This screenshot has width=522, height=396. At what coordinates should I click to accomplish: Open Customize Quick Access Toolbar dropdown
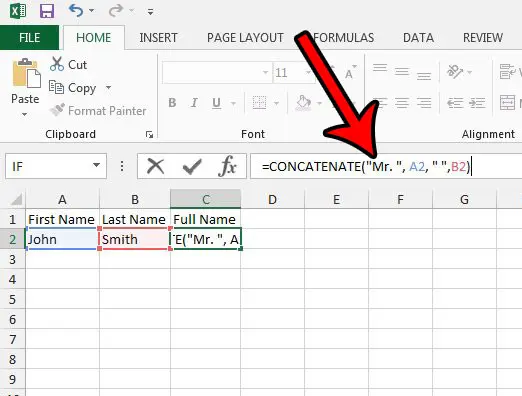tap(150, 12)
